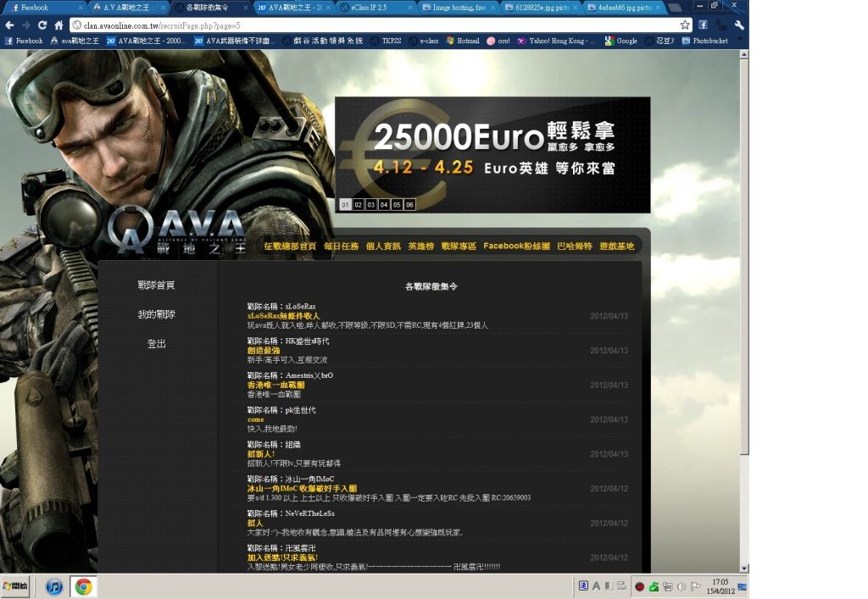Viewport: 868px width, 599px height.
Task: Open iTunes from the taskbar
Action: 53,586
